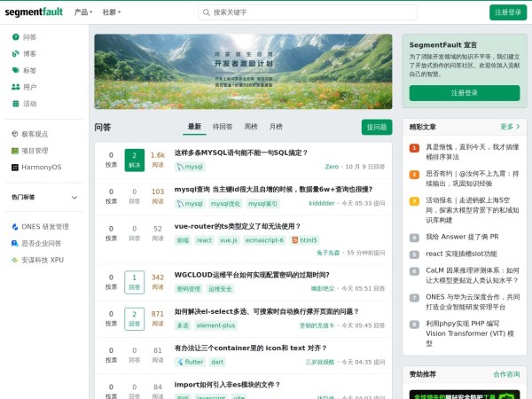This screenshot has width=532, height=399.
Task: Switch to the 周榜 tab
Action: [251, 127]
